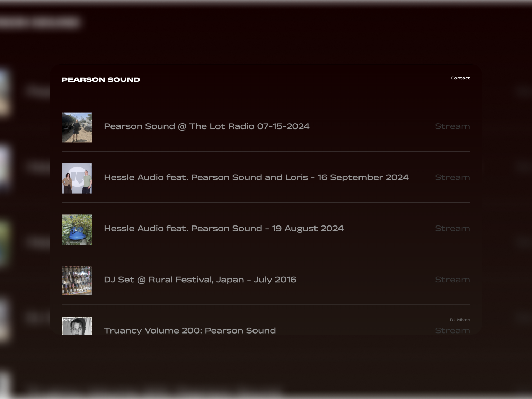Screen dimensions: 532x399
Task: Click the DJ Mixes section label
Action: [x=460, y=320]
